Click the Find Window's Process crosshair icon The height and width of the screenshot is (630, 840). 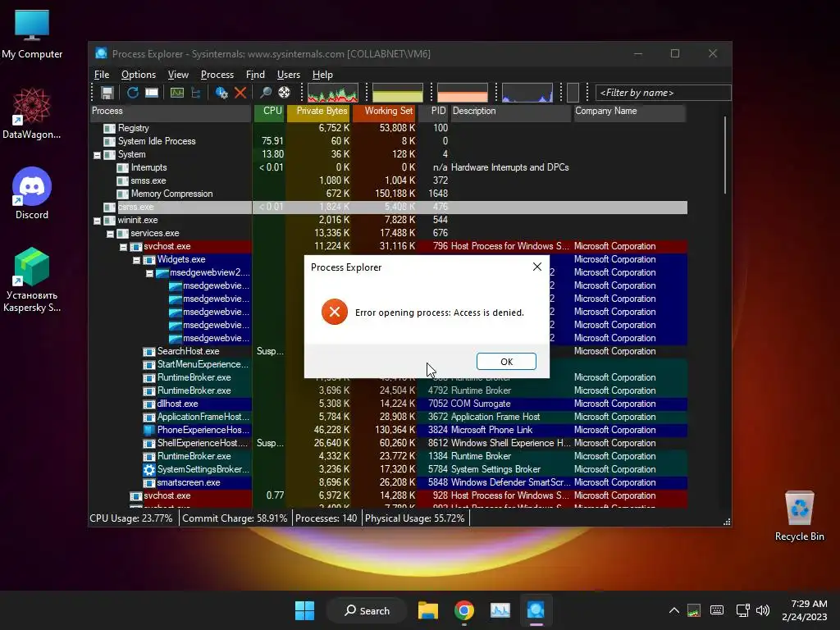[284, 93]
